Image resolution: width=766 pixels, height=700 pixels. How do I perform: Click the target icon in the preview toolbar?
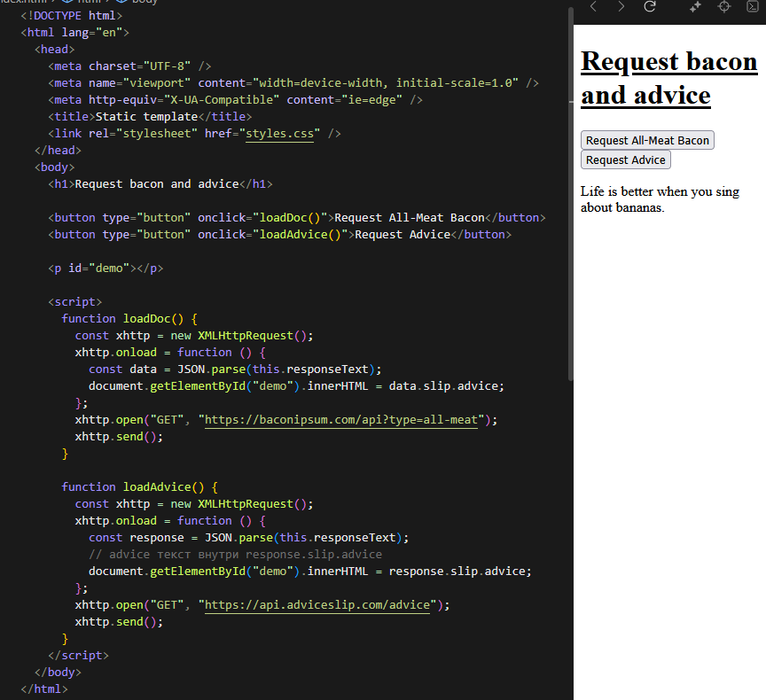(723, 7)
